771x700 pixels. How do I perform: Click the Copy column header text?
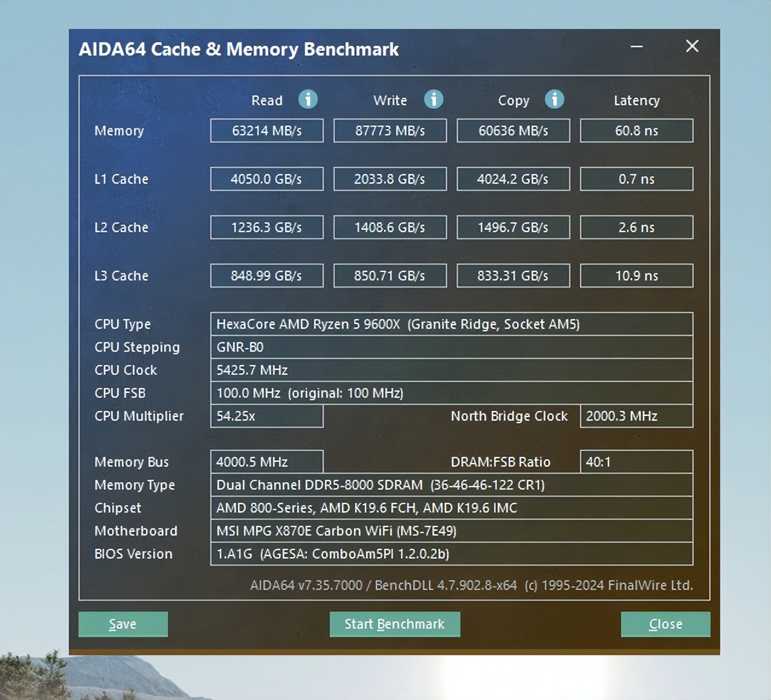[514, 101]
